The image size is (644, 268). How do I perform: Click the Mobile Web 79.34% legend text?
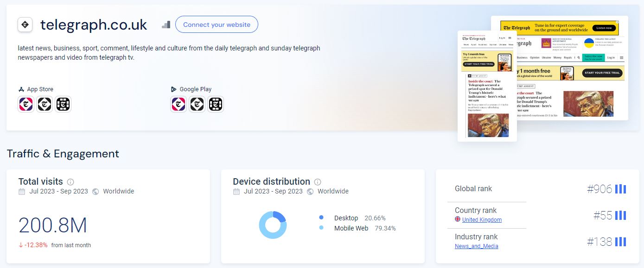(x=365, y=228)
